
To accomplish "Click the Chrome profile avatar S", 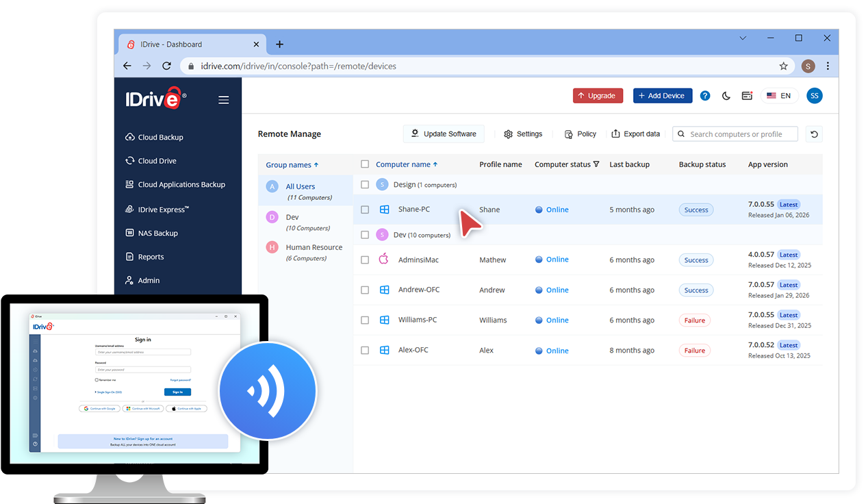I will click(x=808, y=66).
